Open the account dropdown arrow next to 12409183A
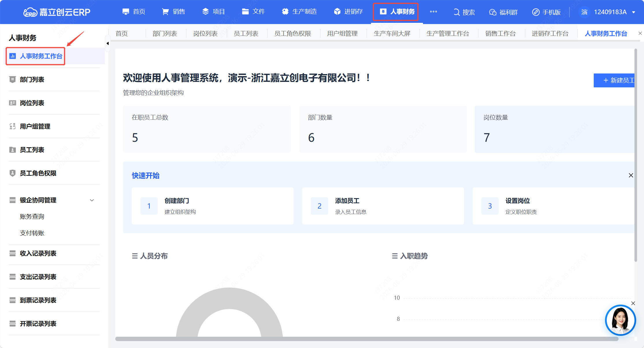Viewport: 644px width, 348px height. [x=634, y=12]
